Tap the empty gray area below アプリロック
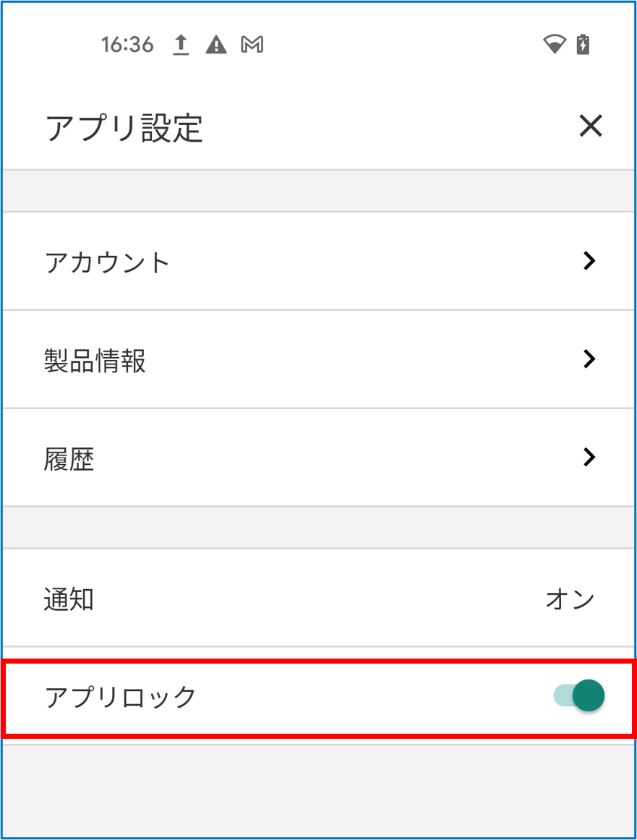637x840 pixels. point(318,792)
